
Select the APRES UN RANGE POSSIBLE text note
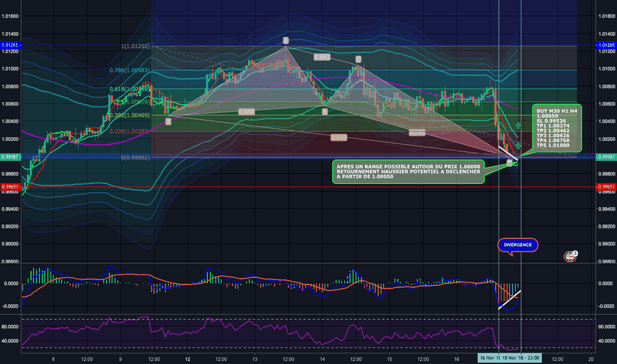(408, 171)
